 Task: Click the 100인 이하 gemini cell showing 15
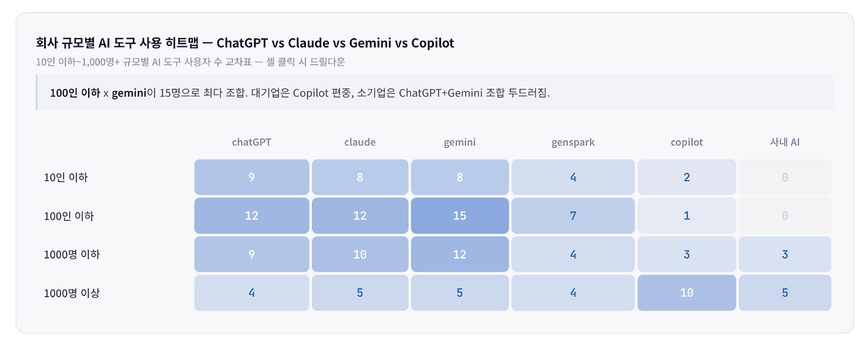point(460,216)
